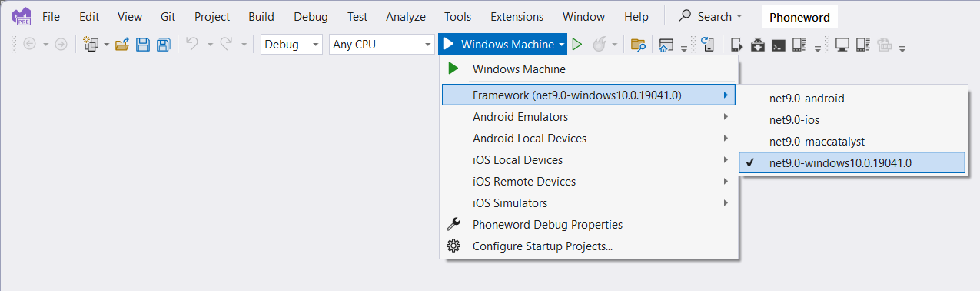
Task: Click the device with play arrow icon
Action: click(x=737, y=45)
